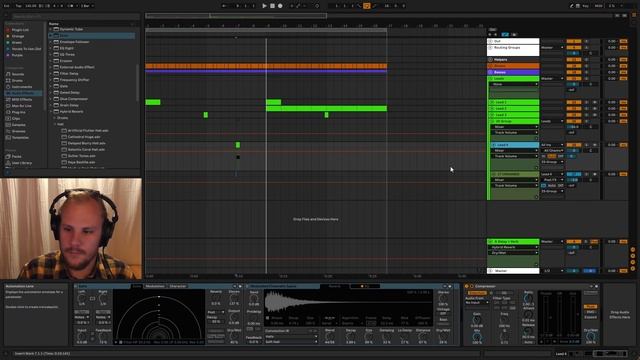Solo the Lead 1 track
Screen dimensions: 640x360
(587, 102)
